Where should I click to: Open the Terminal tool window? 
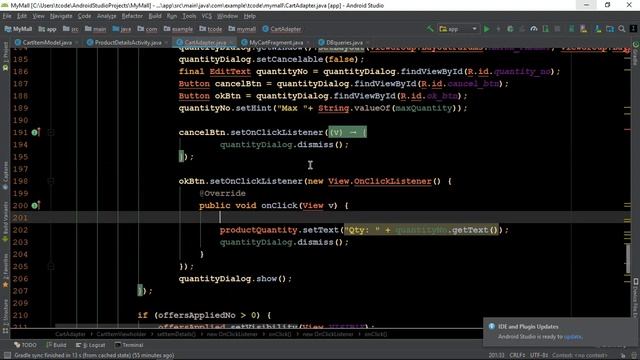point(129,345)
